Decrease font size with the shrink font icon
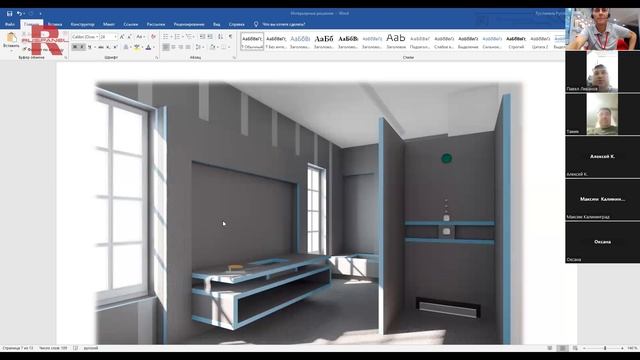 (129, 37)
